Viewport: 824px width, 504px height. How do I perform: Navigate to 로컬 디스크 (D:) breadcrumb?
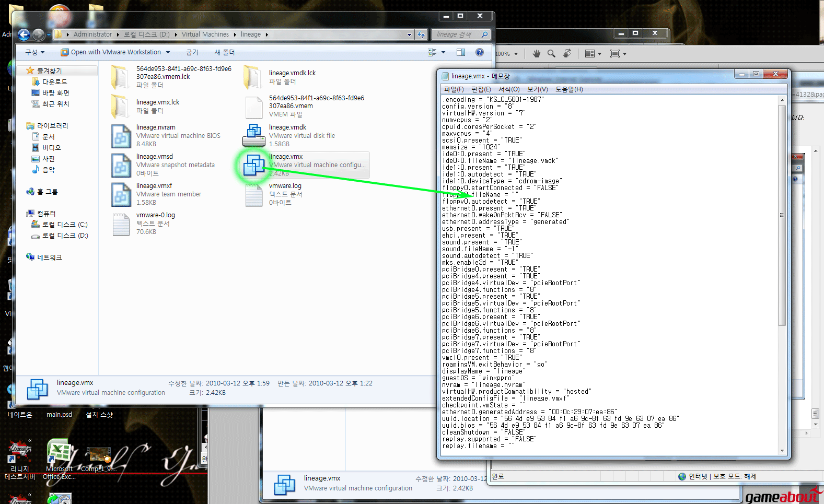pos(146,34)
